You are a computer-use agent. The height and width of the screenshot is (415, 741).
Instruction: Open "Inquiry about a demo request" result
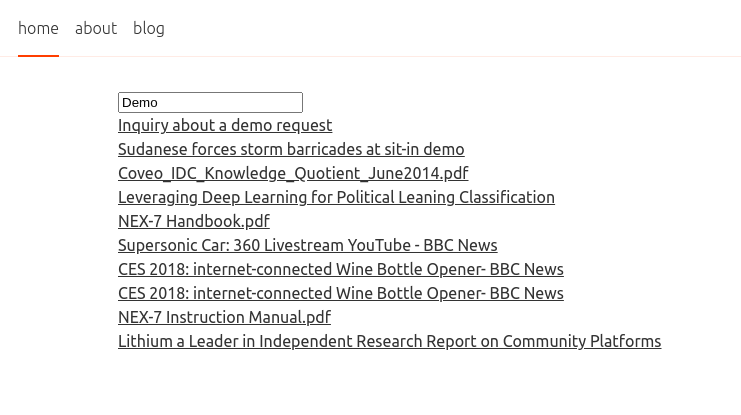coord(225,125)
